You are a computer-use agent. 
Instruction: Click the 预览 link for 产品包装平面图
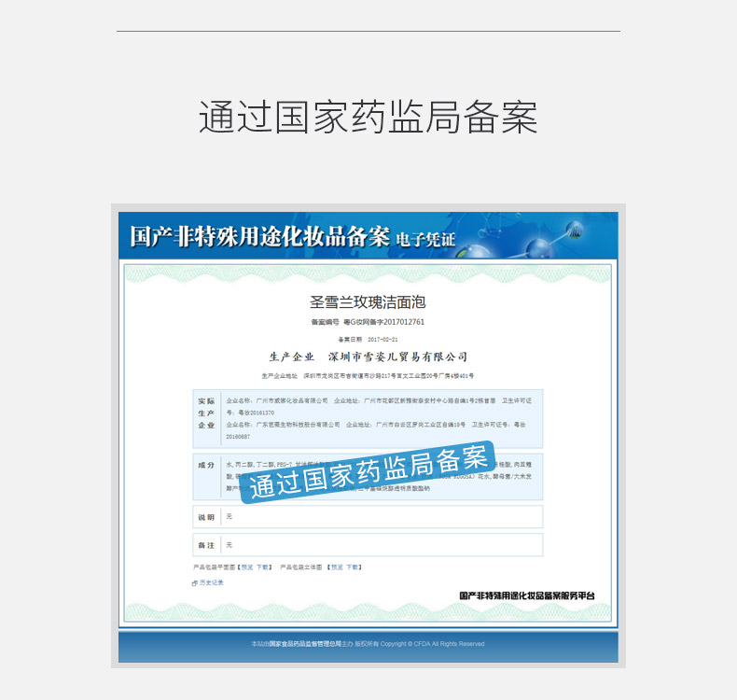(247, 567)
